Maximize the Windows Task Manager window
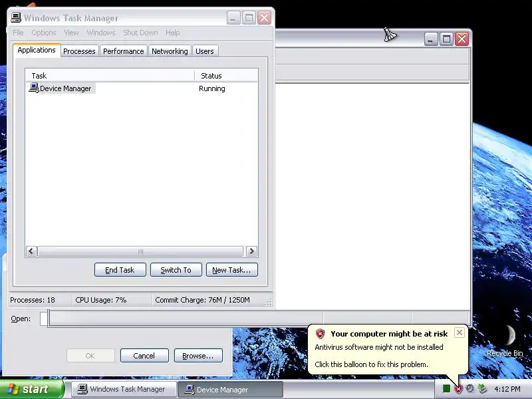532x399 pixels. click(x=249, y=18)
